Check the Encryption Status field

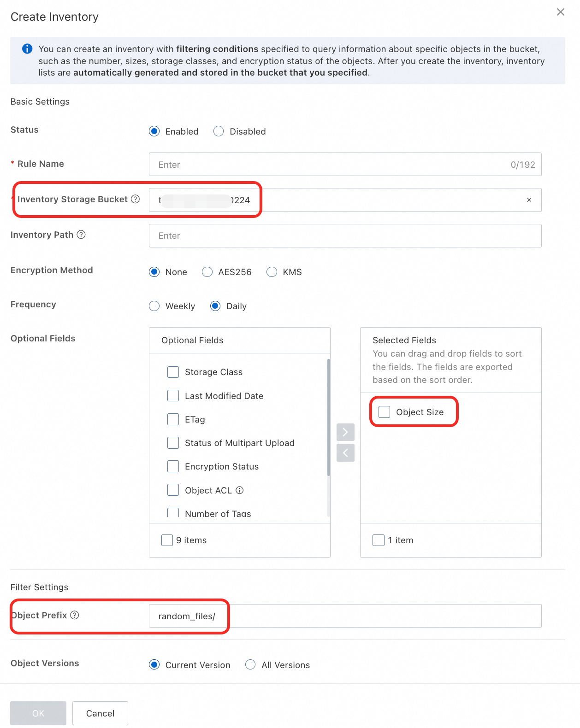[x=173, y=466]
